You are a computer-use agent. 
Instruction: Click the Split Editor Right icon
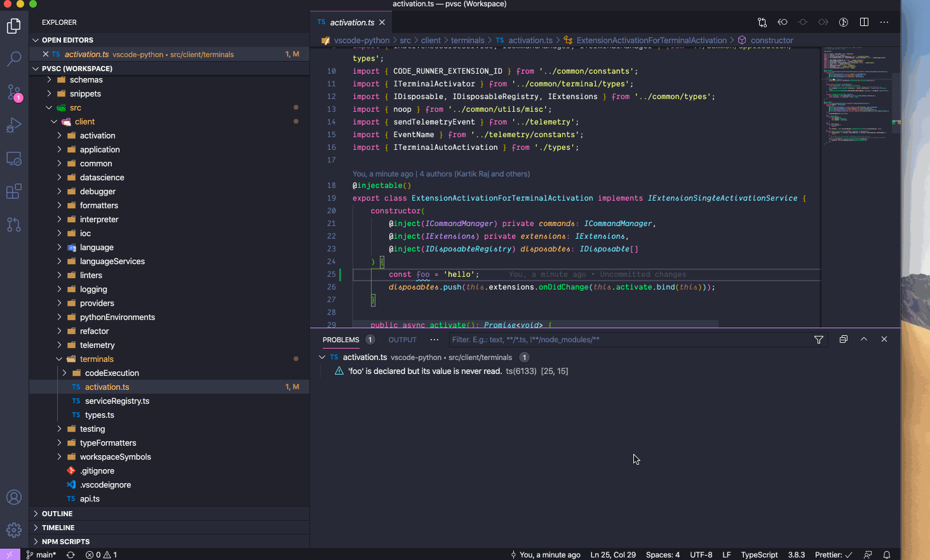coord(864,22)
